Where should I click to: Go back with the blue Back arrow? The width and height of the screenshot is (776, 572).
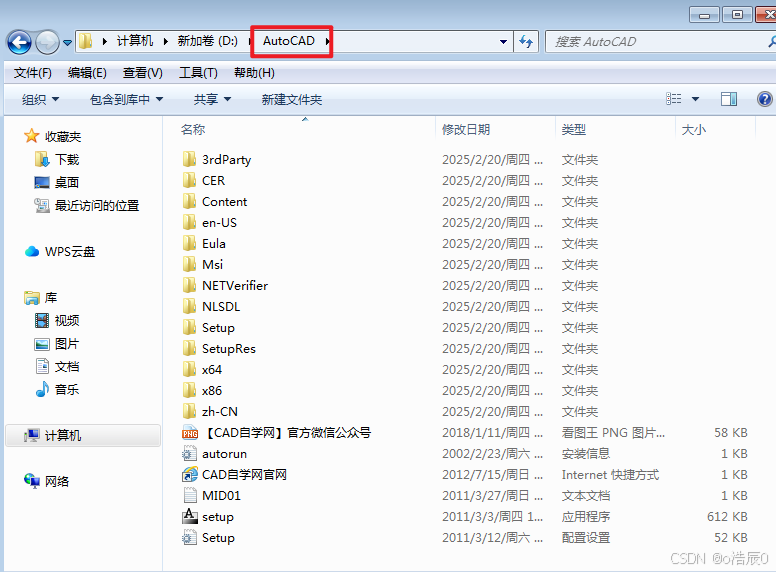pos(19,42)
